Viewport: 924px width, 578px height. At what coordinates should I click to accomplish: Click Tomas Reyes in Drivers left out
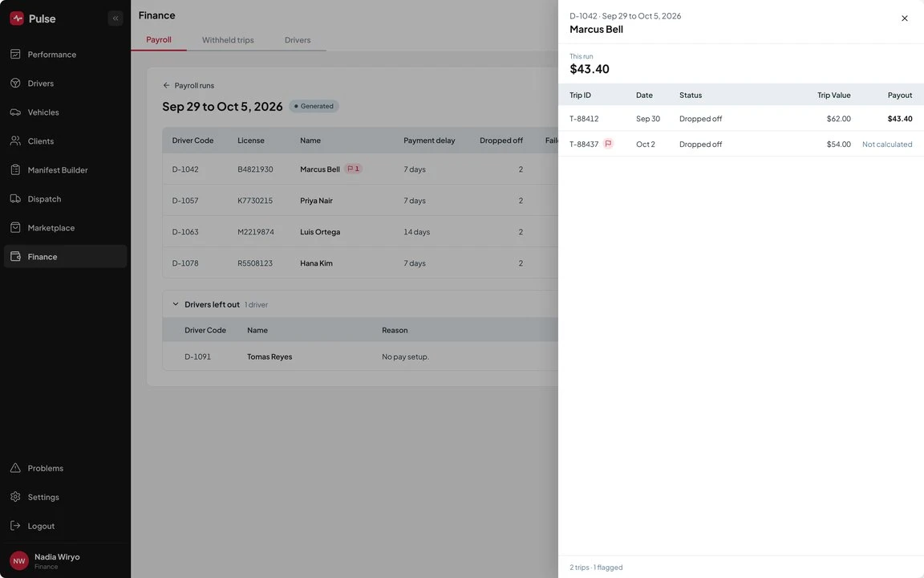pyautogui.click(x=269, y=356)
